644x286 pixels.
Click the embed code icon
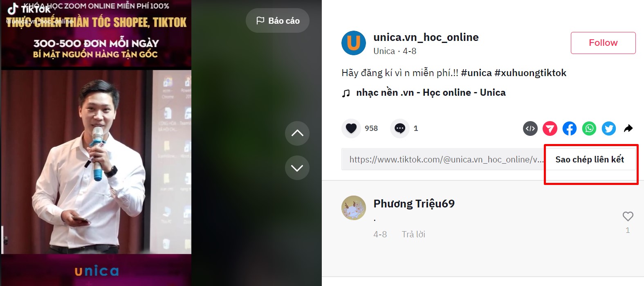click(530, 128)
